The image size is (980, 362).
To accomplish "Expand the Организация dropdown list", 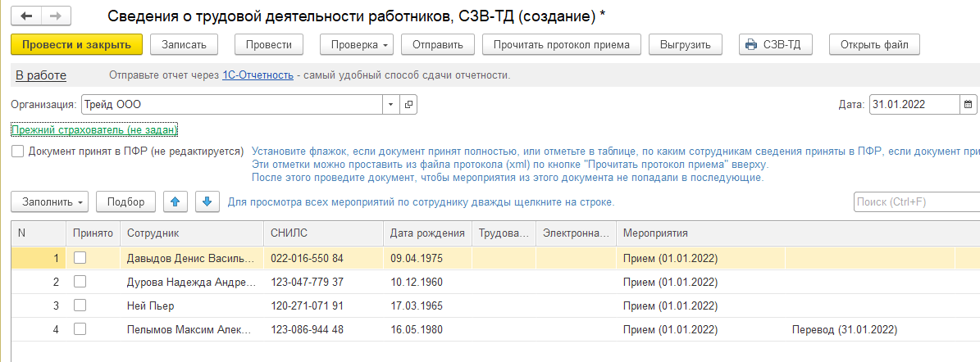I will pyautogui.click(x=390, y=105).
